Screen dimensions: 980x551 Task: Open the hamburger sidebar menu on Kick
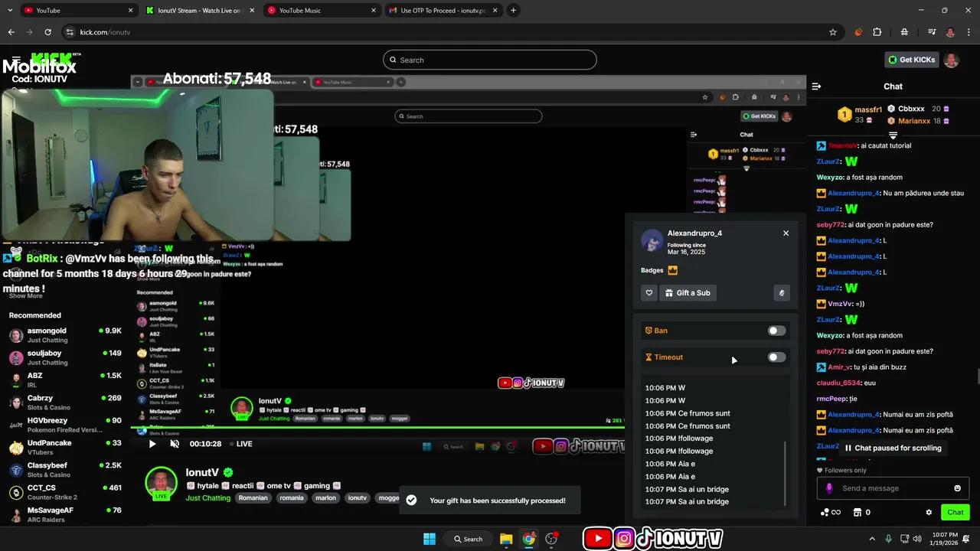coord(16,60)
